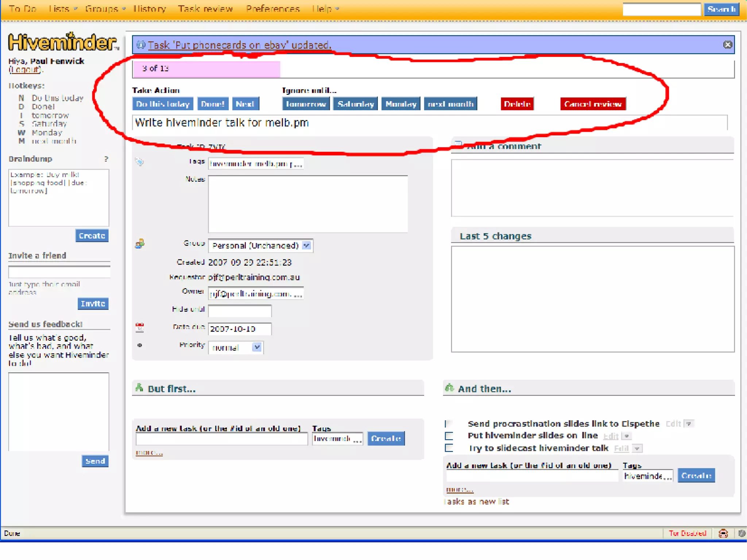Check Send procrastination slides link task
This screenshot has height=560, width=747.
click(448, 424)
